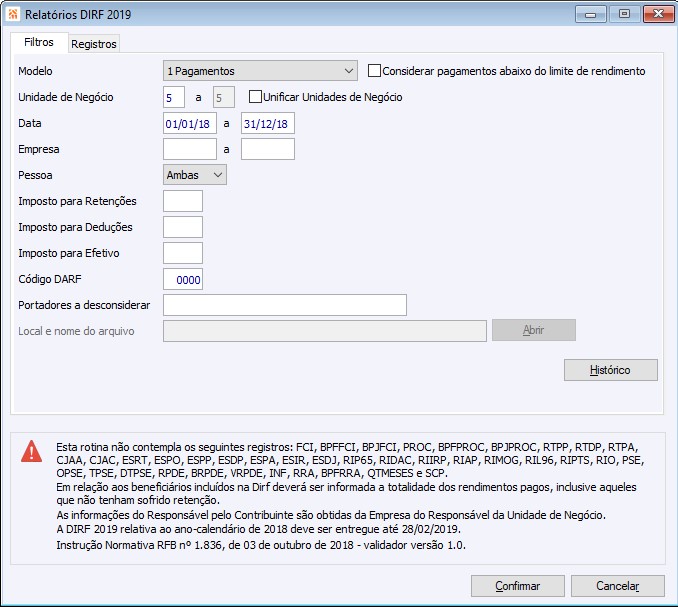Focus the second Empresa field

coord(268,149)
